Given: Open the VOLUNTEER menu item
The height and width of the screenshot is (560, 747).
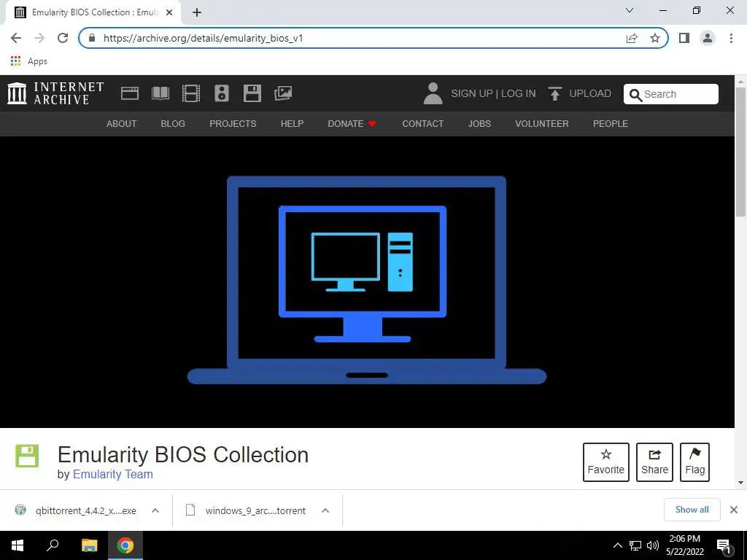Looking at the screenshot, I should tap(542, 124).
